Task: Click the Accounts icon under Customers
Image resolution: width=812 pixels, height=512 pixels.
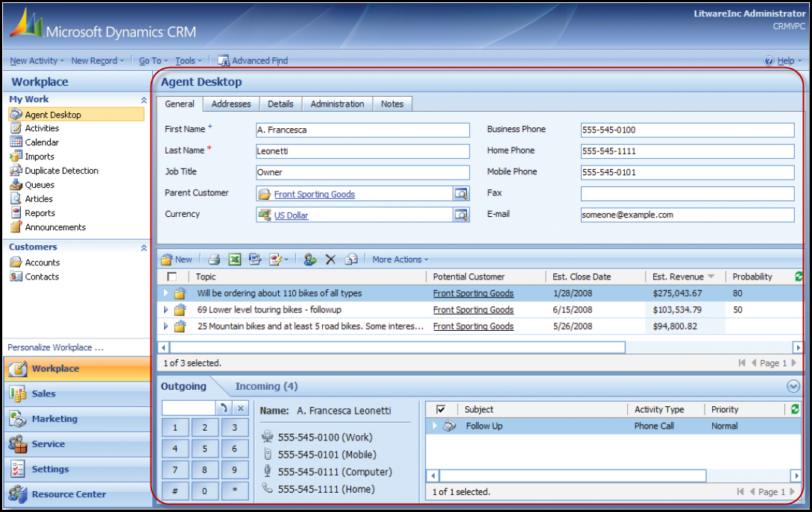Action: [x=16, y=262]
